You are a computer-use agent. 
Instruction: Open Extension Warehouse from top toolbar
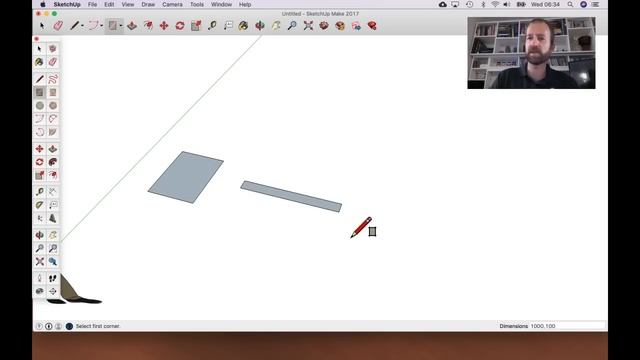click(x=340, y=26)
